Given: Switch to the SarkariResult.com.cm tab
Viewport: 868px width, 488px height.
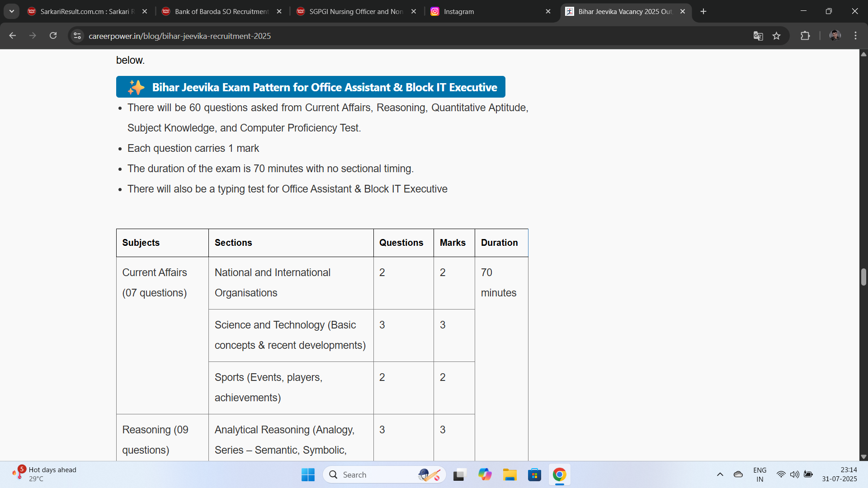Looking at the screenshot, I should (88, 11).
